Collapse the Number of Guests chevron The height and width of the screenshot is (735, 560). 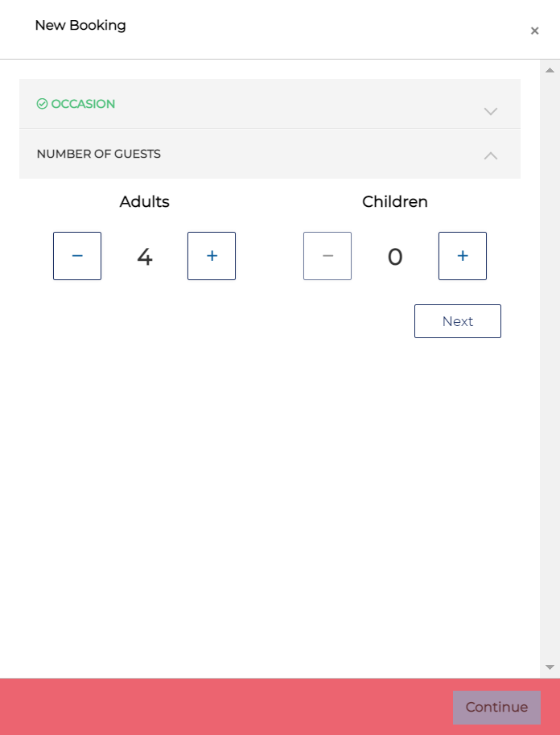tap(490, 155)
